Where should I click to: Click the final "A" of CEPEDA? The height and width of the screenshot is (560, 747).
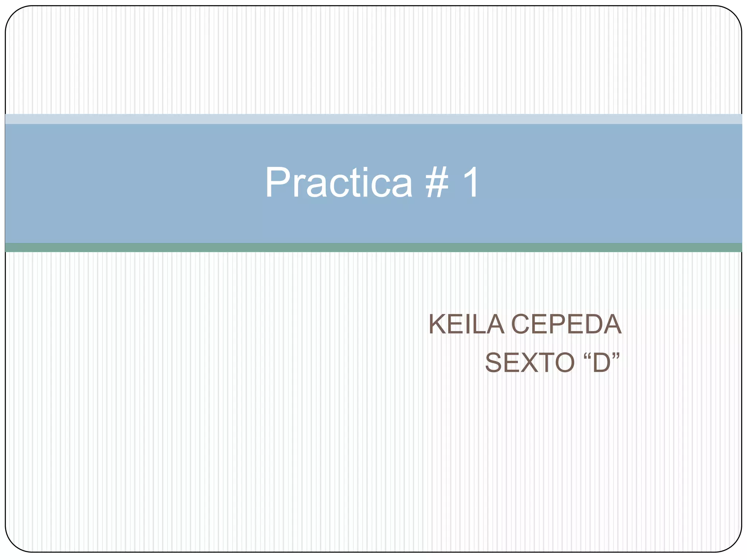pyautogui.click(x=612, y=324)
